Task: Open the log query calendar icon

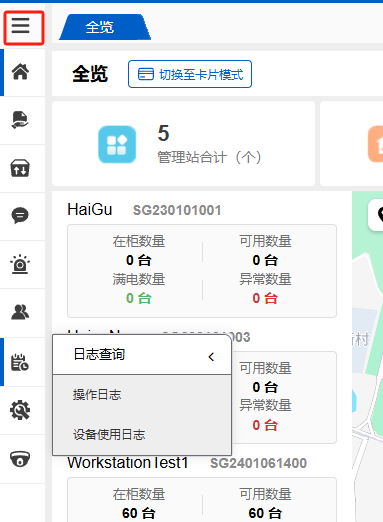Action: pos(20,362)
